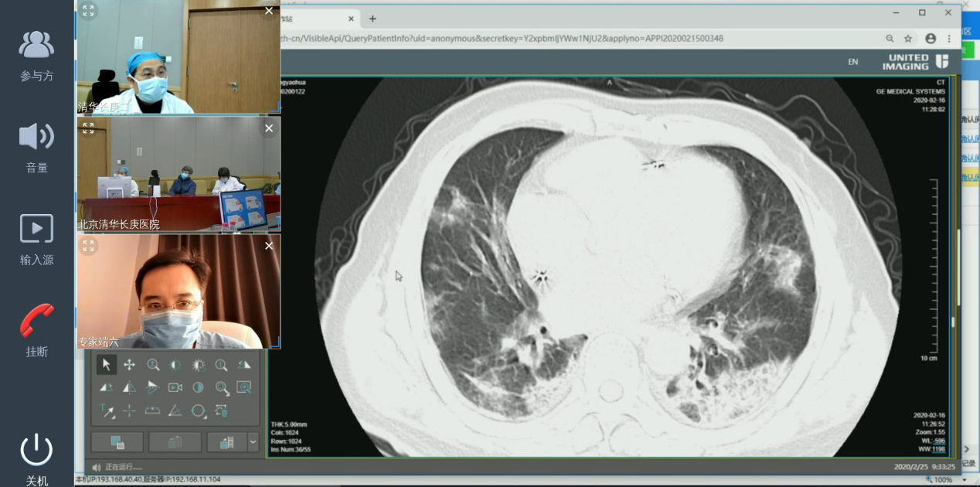This screenshot has height=487, width=980.
Task: Toggle the 音量 speaker volume
Action: click(36, 138)
